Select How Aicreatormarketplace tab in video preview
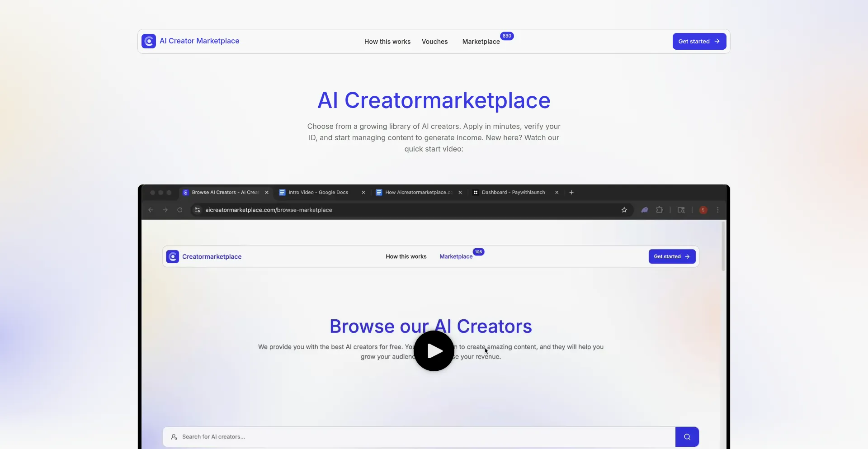 tap(419, 192)
